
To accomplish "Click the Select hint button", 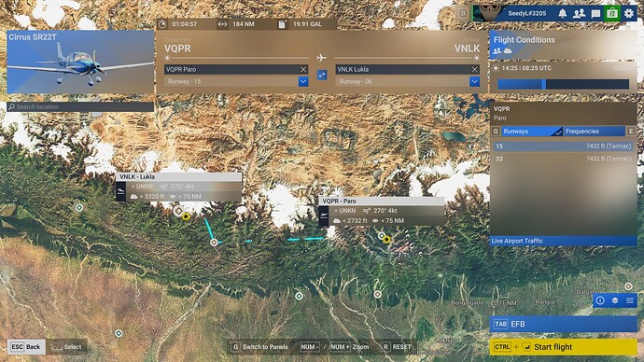I will click(67, 347).
